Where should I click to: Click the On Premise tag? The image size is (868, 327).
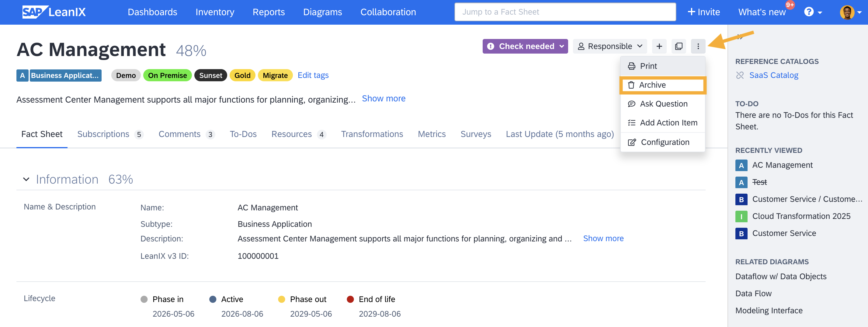coord(168,75)
